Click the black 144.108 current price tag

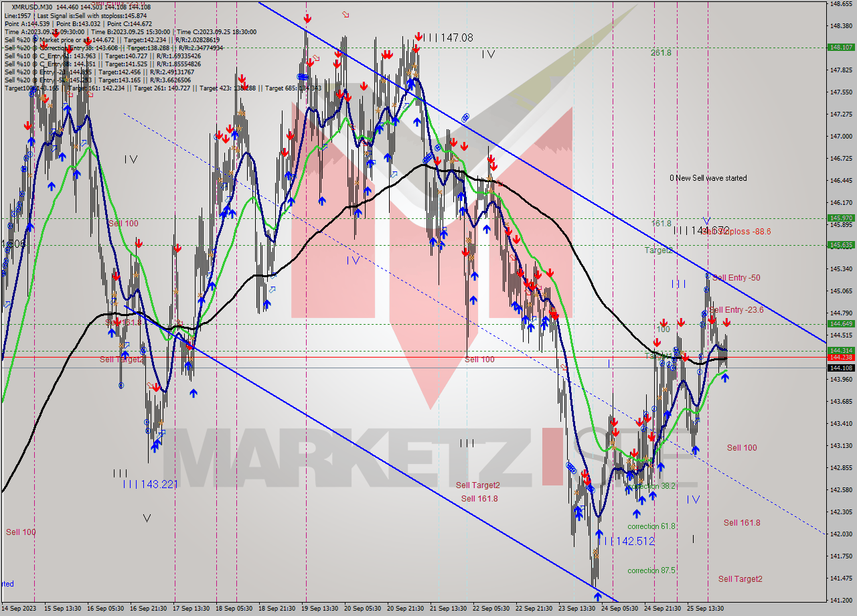(841, 368)
